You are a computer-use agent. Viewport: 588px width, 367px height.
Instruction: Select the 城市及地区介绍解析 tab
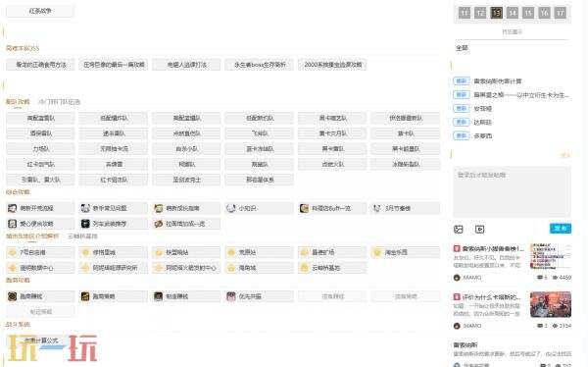click(32, 236)
